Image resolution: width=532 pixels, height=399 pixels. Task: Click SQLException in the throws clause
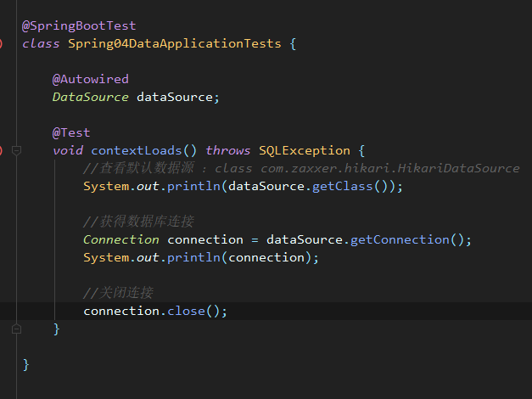pos(303,150)
